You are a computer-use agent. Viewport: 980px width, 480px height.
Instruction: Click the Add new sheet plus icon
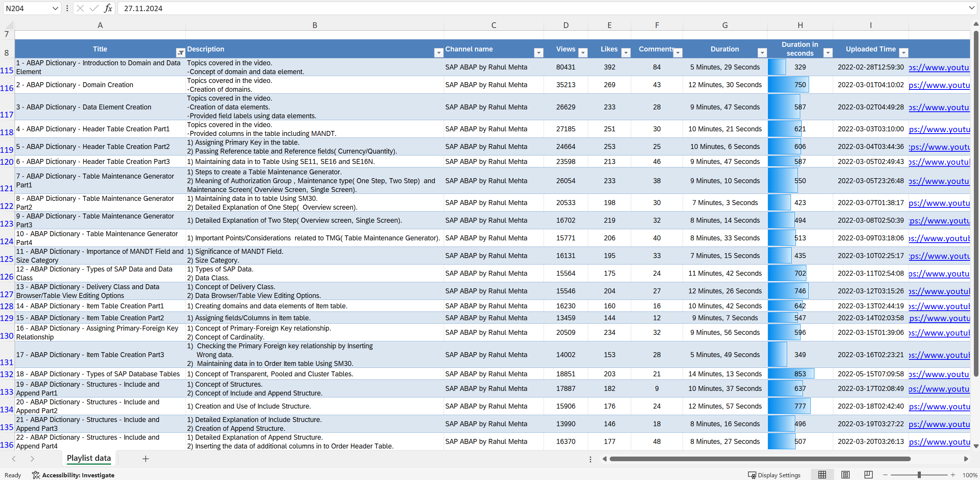(146, 458)
